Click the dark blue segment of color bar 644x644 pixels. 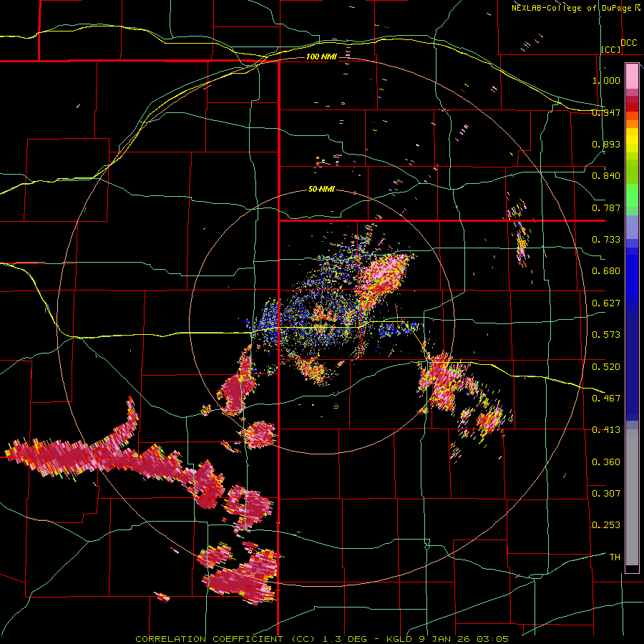(632, 366)
